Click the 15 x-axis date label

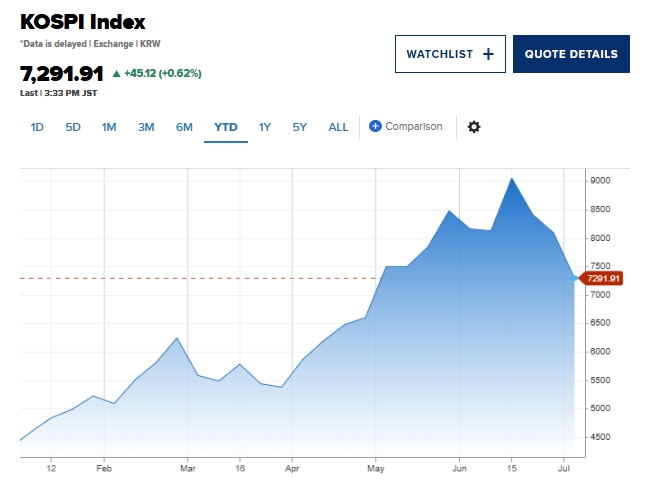[511, 469]
